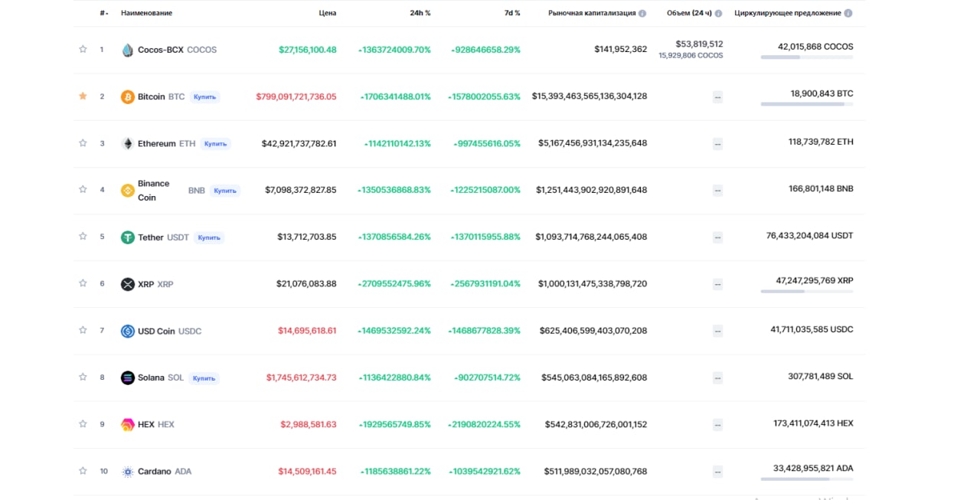Click the pink HEX logo
This screenshot has height=500, width=980.
coord(128,424)
